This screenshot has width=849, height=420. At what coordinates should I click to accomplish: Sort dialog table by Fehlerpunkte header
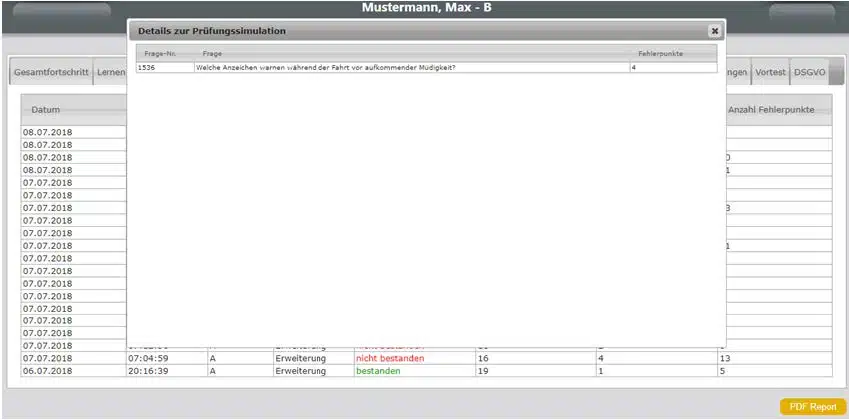[x=660, y=53]
